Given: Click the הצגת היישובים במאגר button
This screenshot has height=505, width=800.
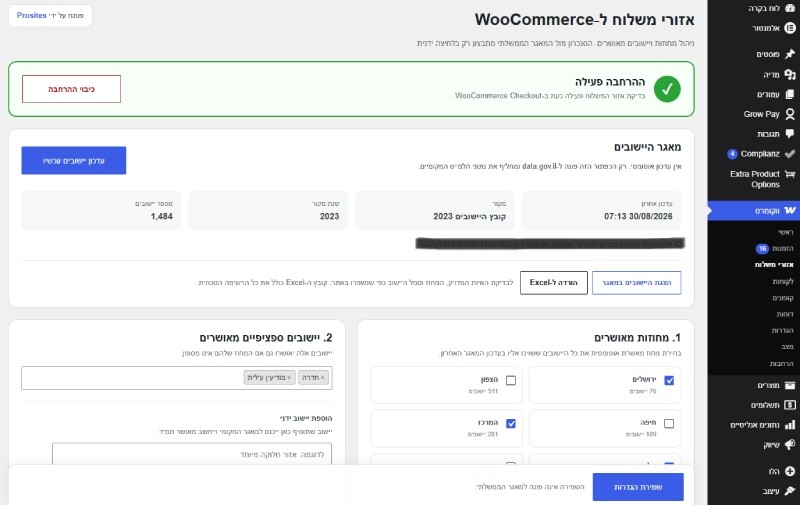Looking at the screenshot, I should tap(636, 283).
